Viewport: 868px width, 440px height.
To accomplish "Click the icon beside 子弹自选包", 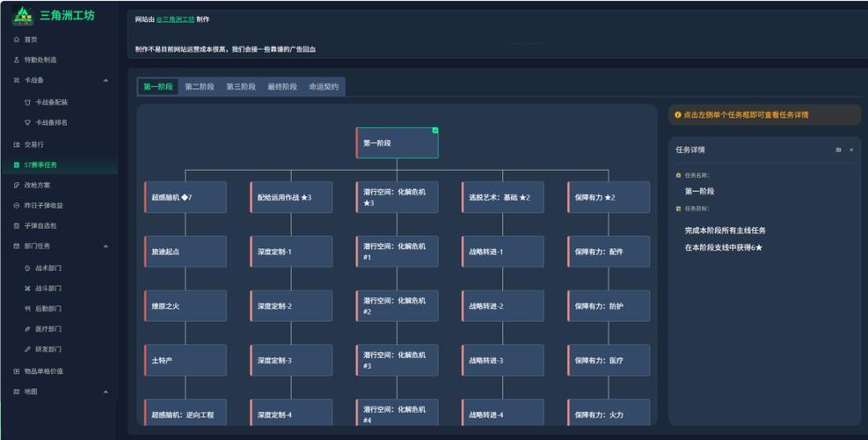I will click(x=17, y=226).
